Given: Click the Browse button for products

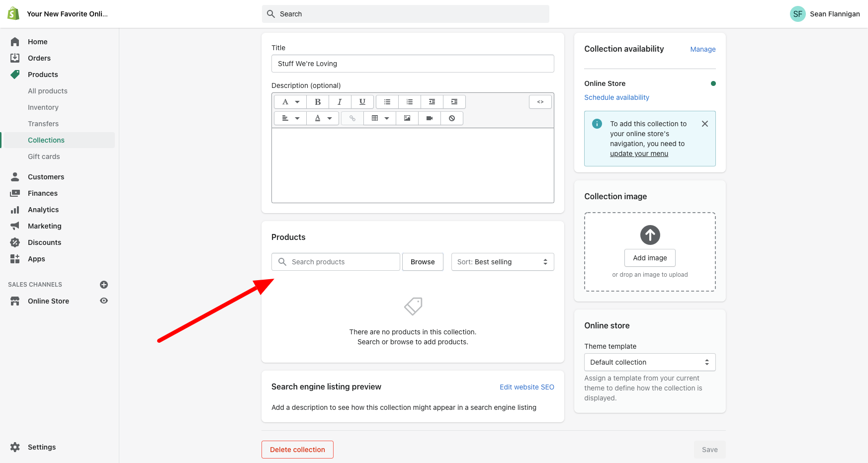Looking at the screenshot, I should click(423, 262).
